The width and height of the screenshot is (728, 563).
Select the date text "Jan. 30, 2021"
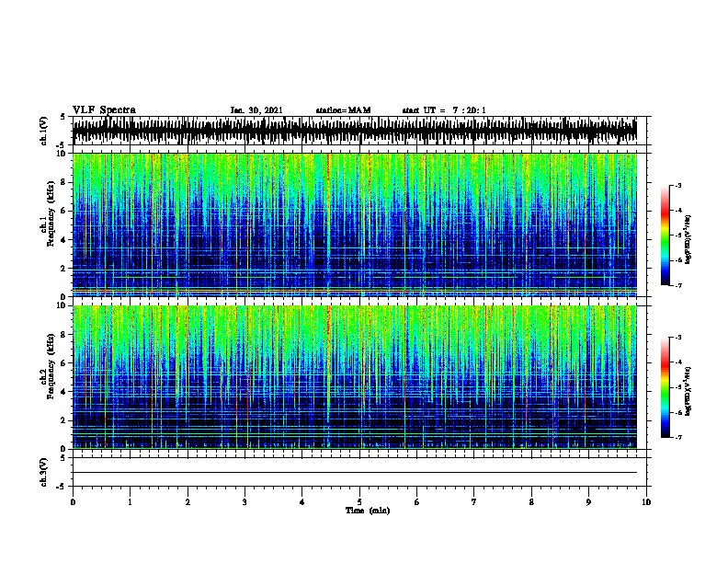coord(256,110)
